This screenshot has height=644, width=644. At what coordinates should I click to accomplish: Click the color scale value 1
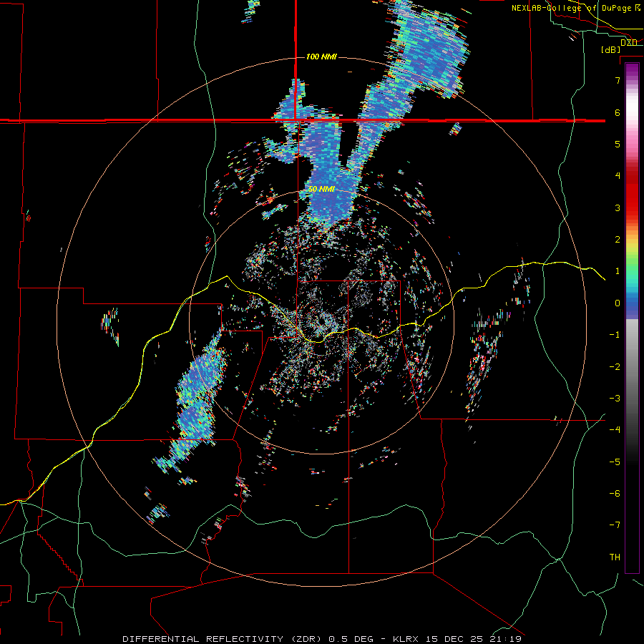click(x=618, y=271)
